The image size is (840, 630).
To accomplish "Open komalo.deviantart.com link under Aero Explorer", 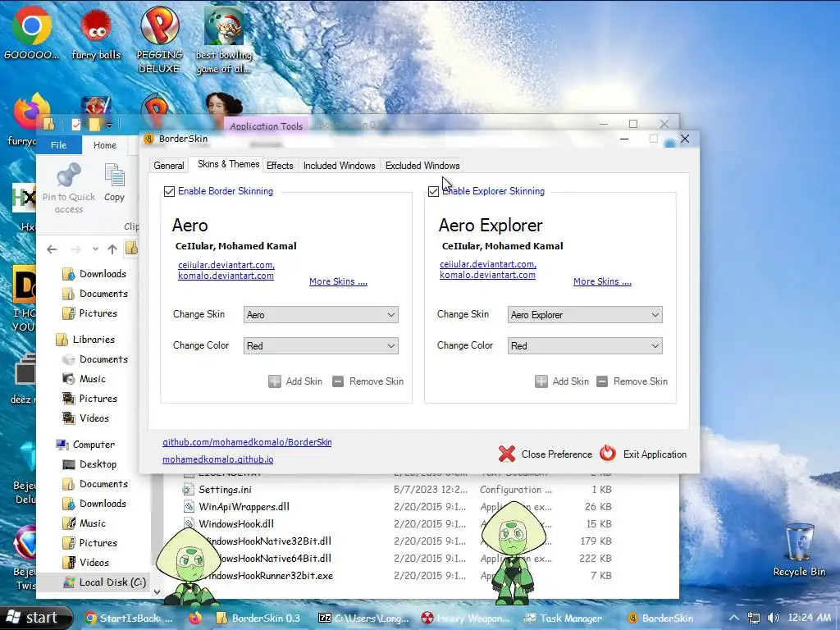I will [x=487, y=275].
